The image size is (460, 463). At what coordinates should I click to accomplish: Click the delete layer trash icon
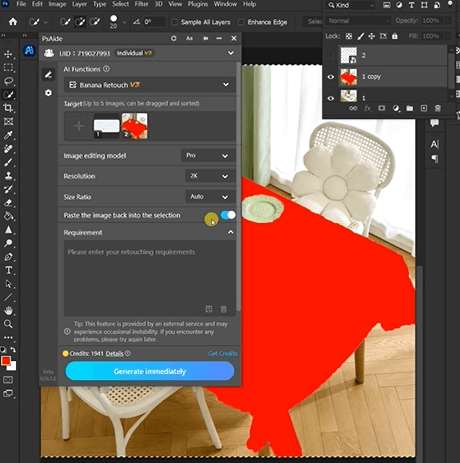click(438, 108)
